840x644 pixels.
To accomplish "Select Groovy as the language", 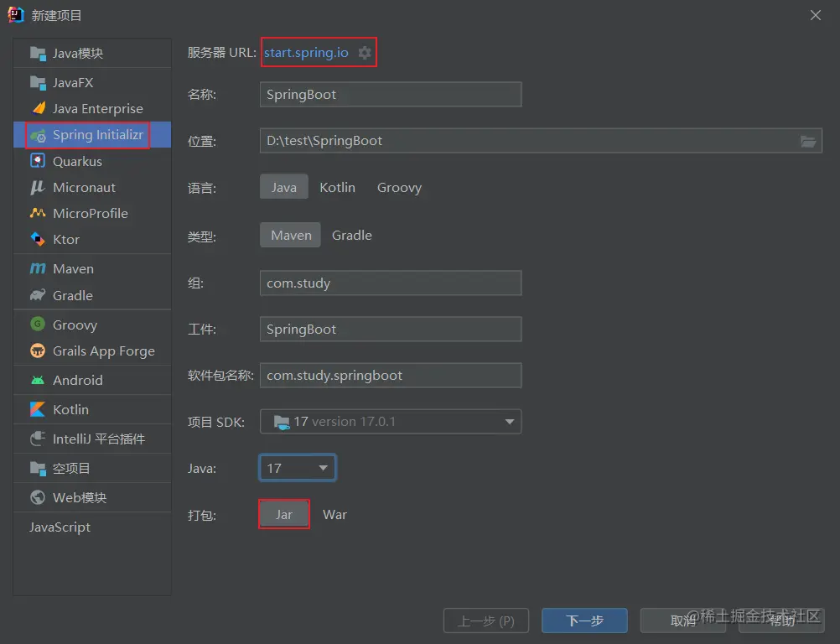I will [399, 187].
